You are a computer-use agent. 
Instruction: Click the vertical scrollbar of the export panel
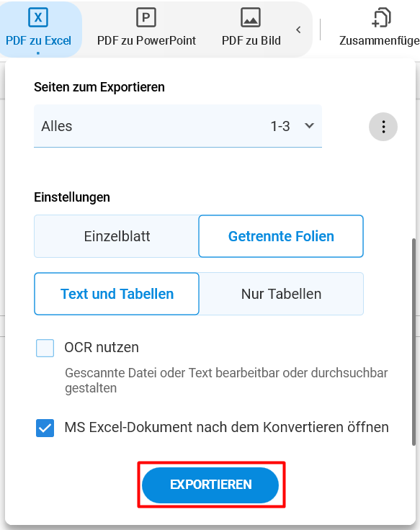(x=414, y=342)
